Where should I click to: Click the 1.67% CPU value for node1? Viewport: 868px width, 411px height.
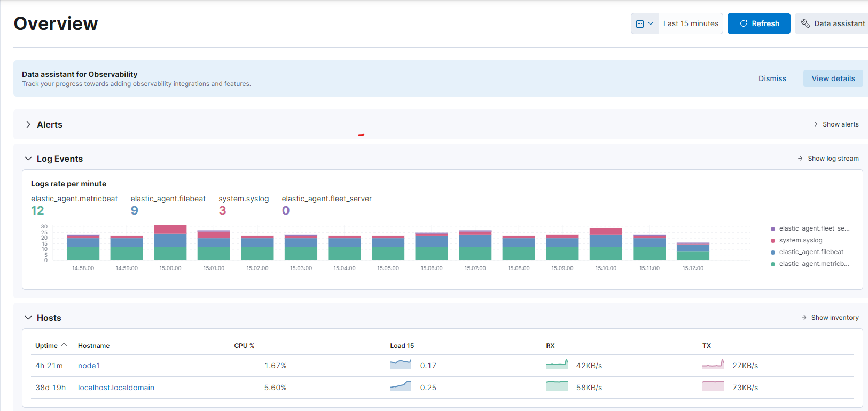pos(276,366)
